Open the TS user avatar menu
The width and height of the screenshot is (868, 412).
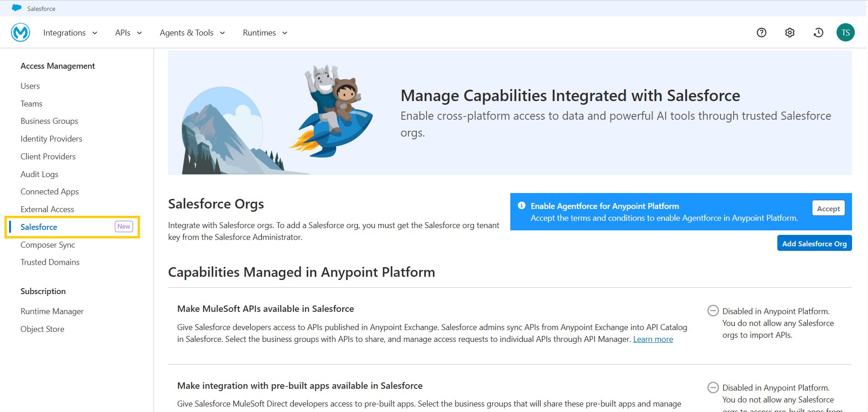click(x=845, y=32)
